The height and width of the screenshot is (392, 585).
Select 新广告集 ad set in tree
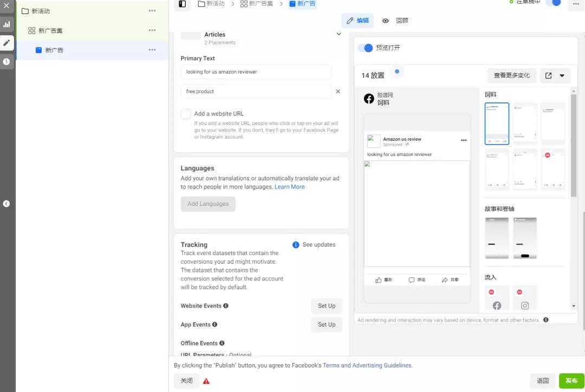click(45, 30)
